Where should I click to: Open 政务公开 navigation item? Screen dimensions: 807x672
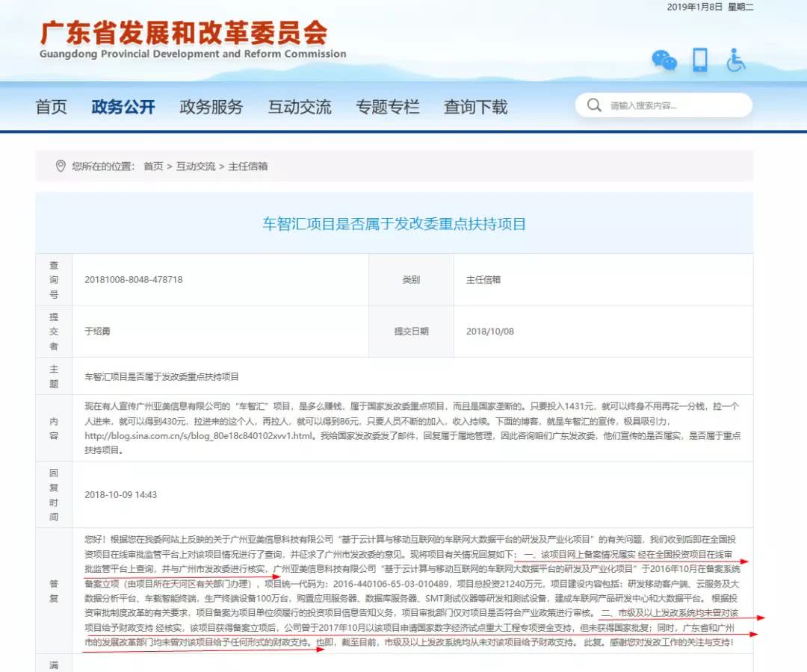pos(123,107)
